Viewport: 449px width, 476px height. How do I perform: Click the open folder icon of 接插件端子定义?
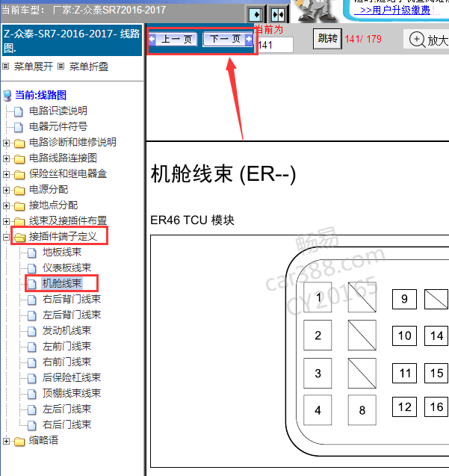tap(19, 238)
